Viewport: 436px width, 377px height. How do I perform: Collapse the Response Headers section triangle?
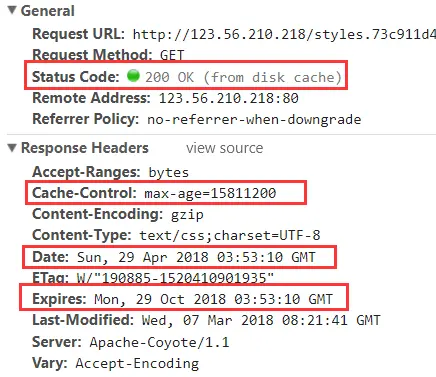[12, 148]
